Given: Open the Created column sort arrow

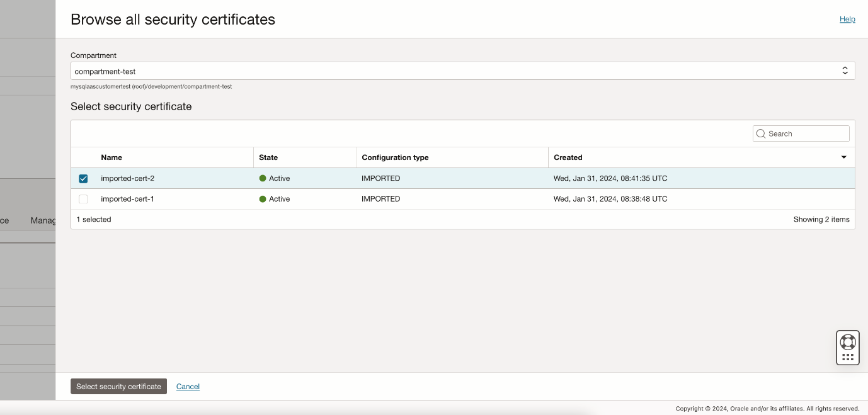Looking at the screenshot, I should pyautogui.click(x=844, y=157).
